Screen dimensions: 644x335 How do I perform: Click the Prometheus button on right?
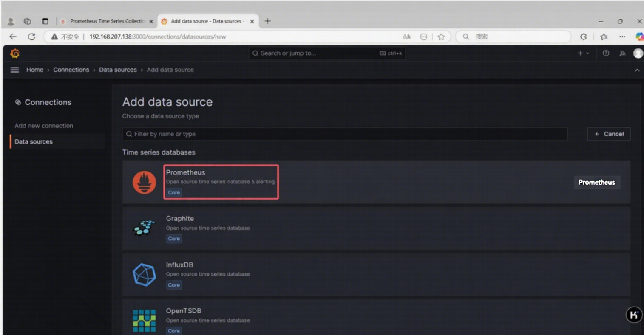[x=597, y=182]
